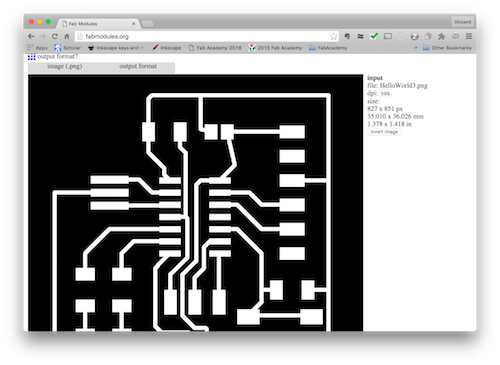
Task: Click the browser back arrow
Action: 31,36
